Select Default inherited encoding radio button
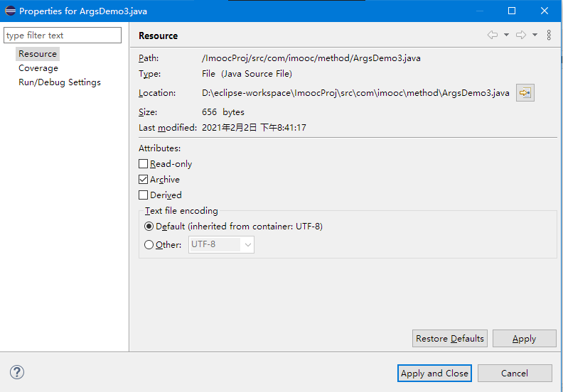563x392 pixels. tap(149, 227)
